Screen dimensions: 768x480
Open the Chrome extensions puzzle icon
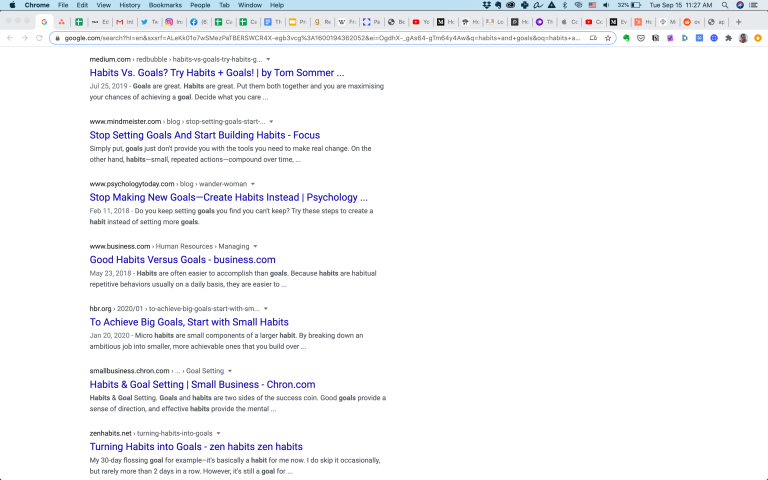(729, 38)
